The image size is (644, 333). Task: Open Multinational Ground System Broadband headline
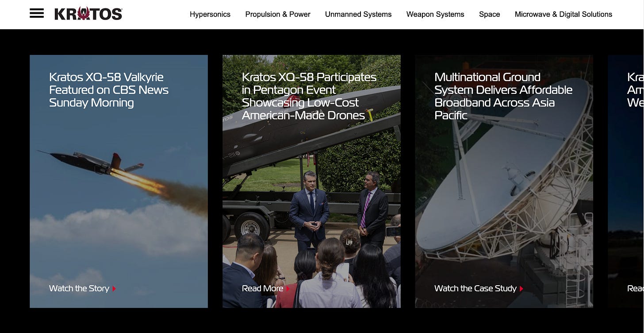[x=503, y=96]
